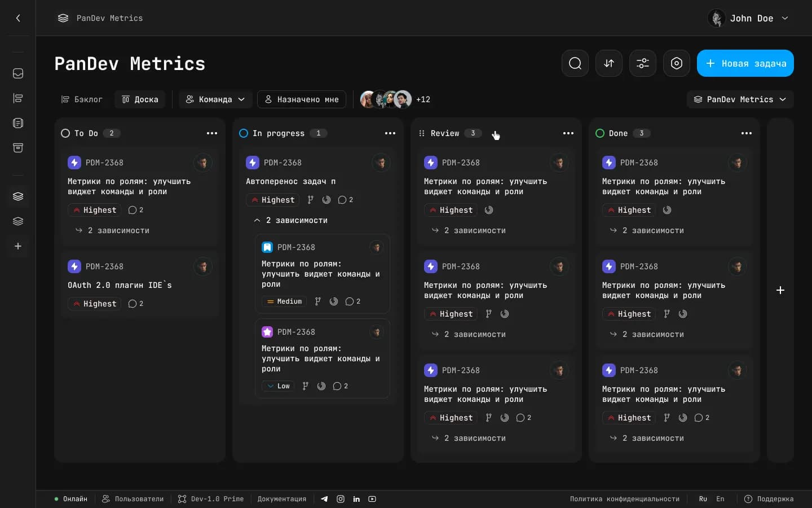Image resolution: width=812 pixels, height=508 pixels.
Task: Open Dev-1.0 Prime in footer
Action: (x=211, y=499)
